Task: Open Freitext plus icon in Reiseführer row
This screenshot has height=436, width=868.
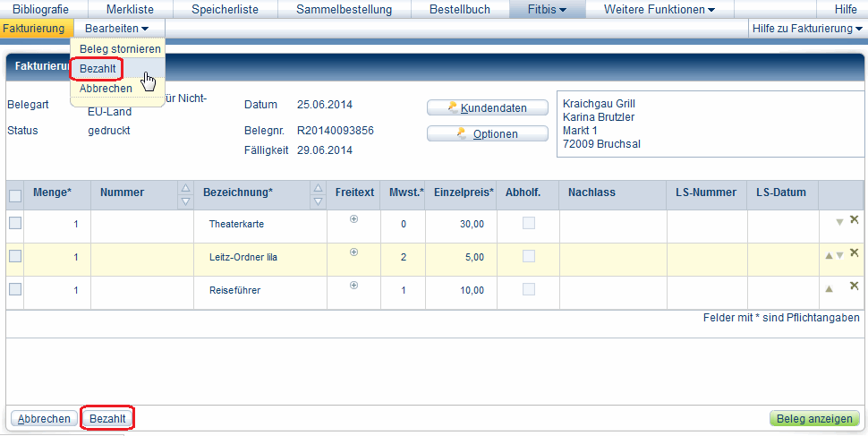Action: click(x=353, y=286)
